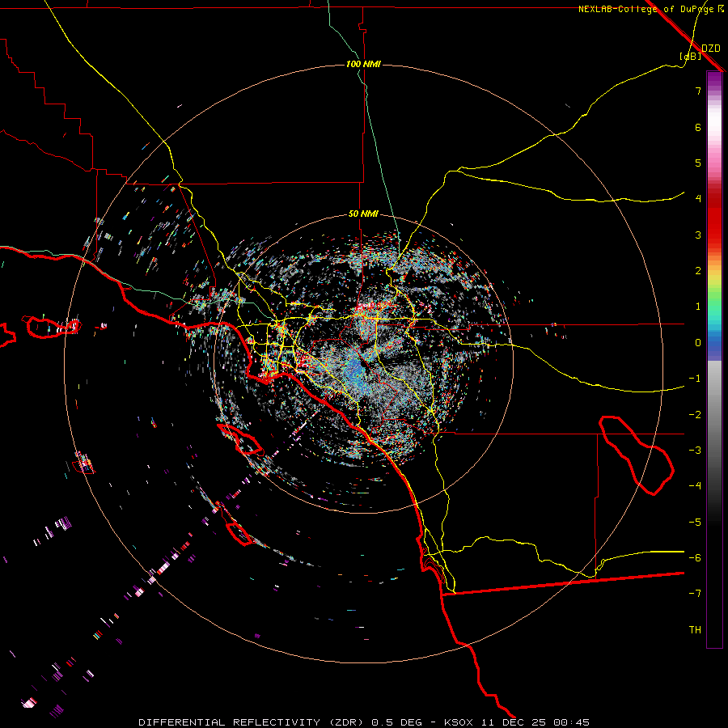Click the -4 value on the color scale

695,486
